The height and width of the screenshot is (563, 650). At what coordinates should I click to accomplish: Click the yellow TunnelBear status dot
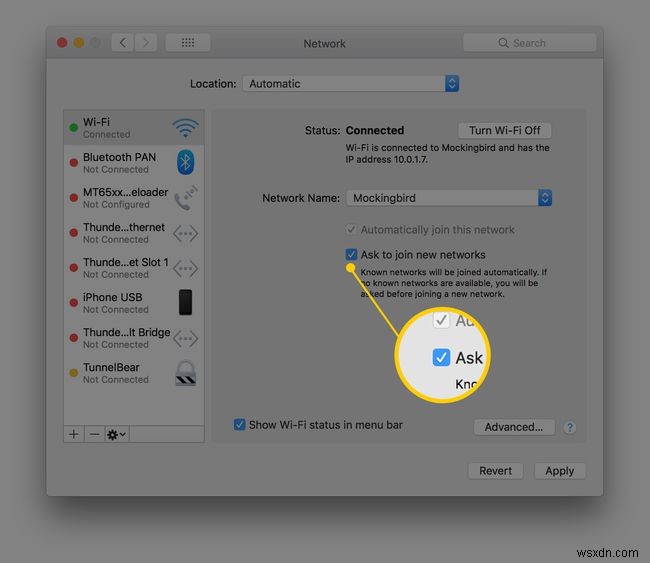tap(74, 373)
